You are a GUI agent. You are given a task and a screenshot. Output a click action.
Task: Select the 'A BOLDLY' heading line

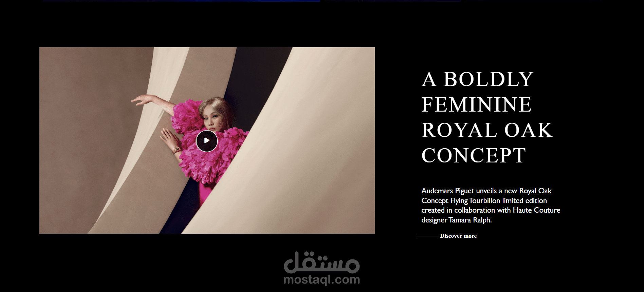click(x=477, y=80)
